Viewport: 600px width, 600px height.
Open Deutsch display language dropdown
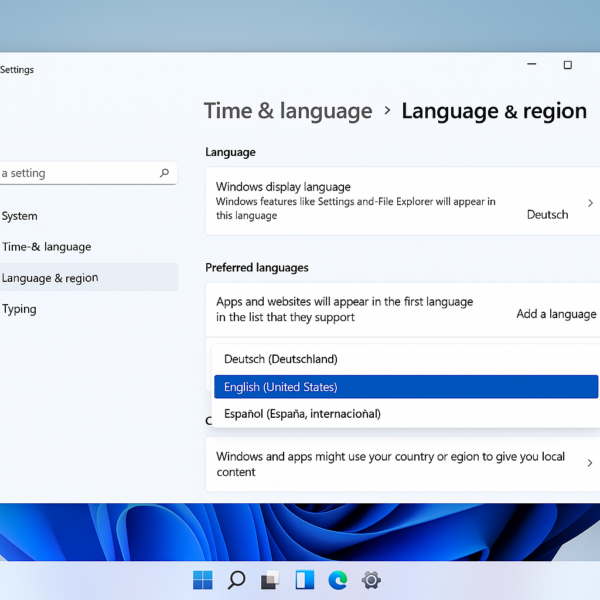pyautogui.click(x=547, y=214)
